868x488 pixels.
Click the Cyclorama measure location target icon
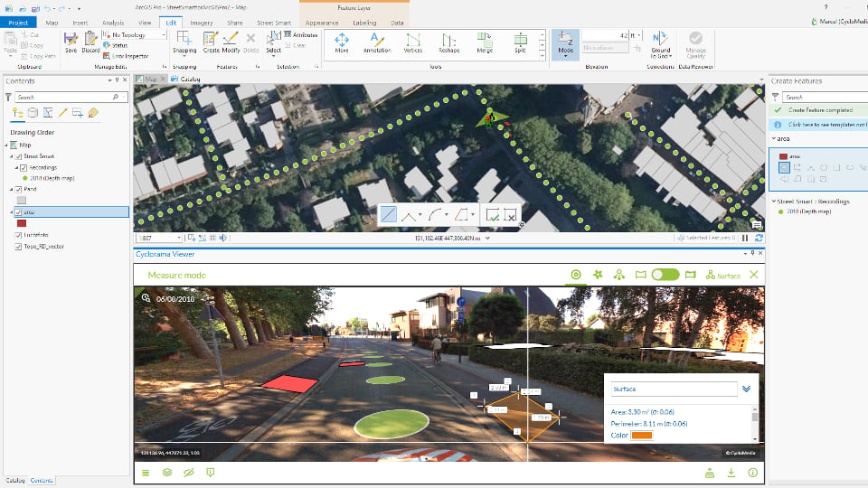576,275
